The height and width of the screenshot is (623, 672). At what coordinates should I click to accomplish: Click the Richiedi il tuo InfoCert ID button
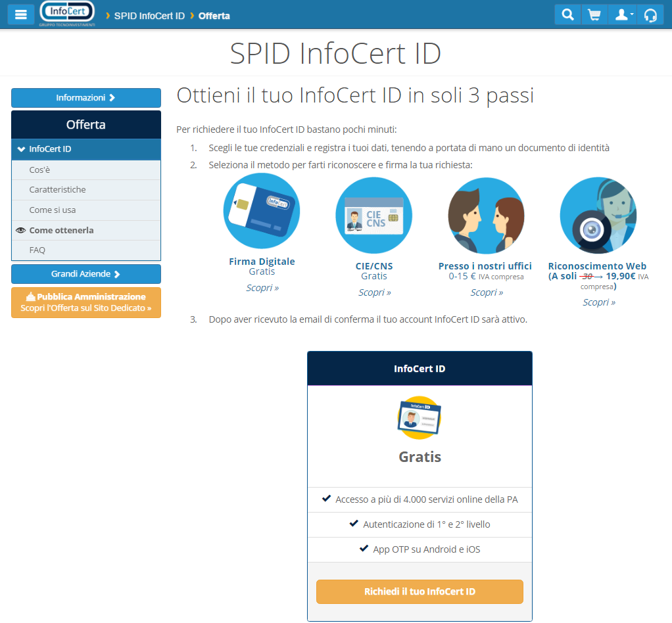click(419, 591)
